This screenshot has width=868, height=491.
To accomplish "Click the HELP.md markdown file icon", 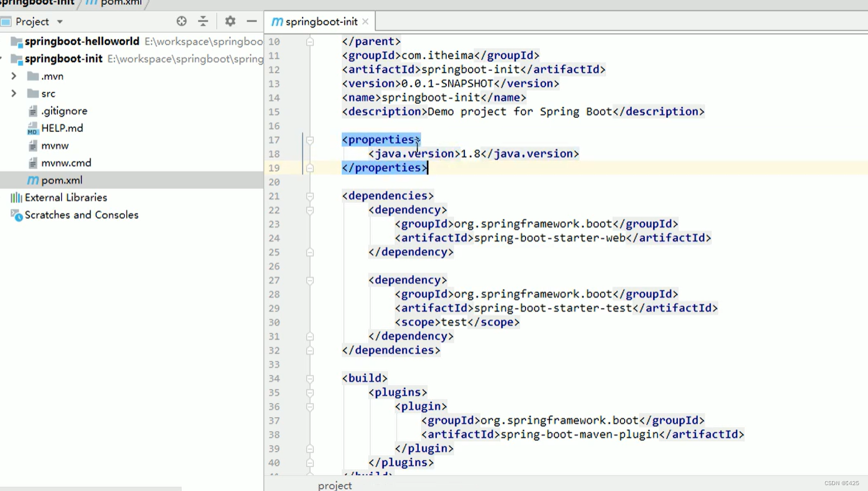I will [x=33, y=128].
